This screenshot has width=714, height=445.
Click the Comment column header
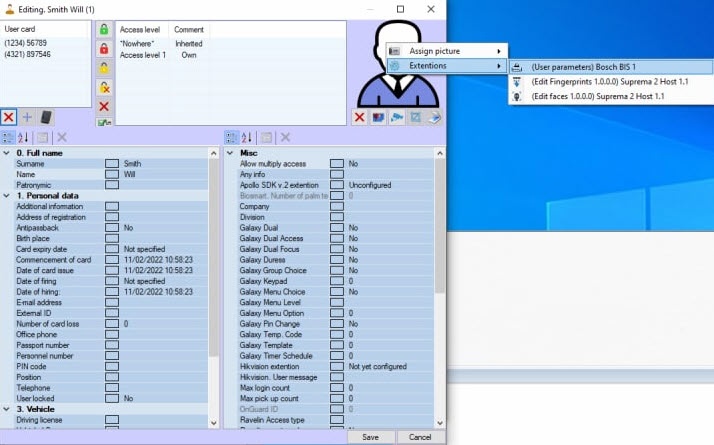tap(189, 30)
